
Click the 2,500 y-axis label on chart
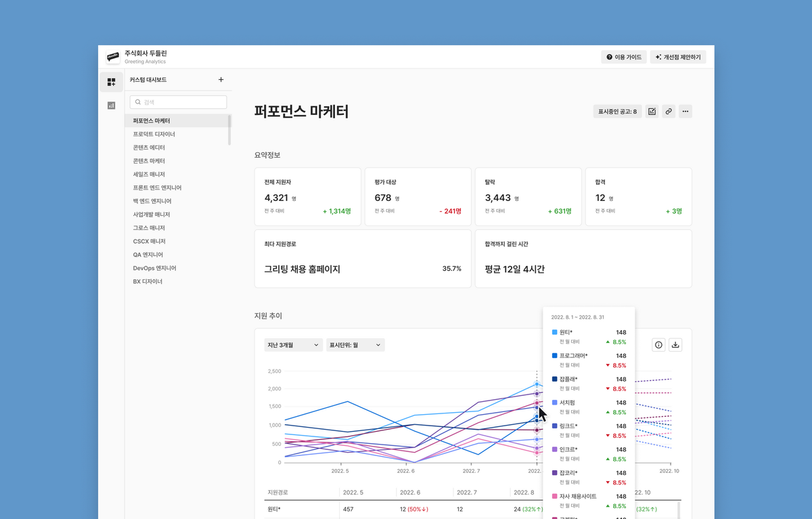click(274, 371)
